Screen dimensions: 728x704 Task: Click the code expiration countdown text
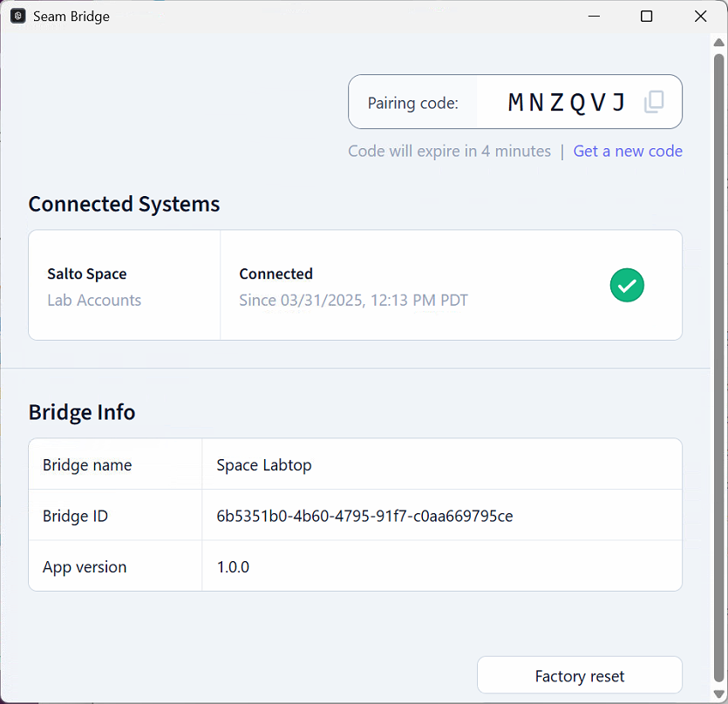(x=450, y=151)
